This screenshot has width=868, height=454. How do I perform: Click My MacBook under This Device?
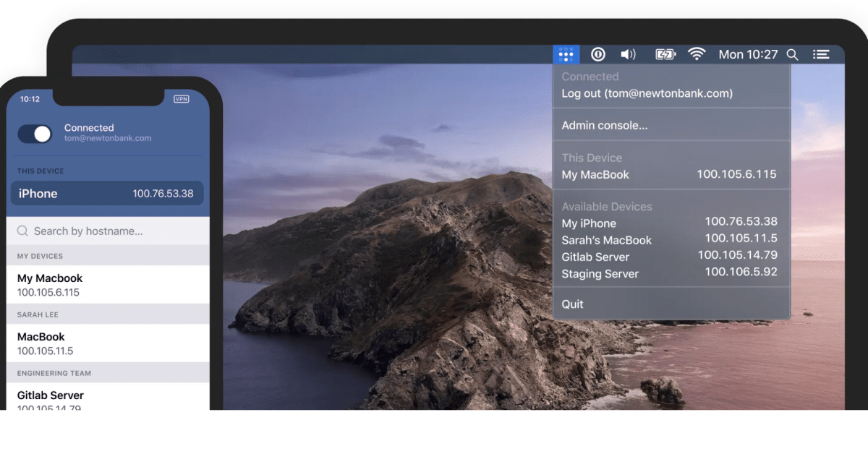595,174
